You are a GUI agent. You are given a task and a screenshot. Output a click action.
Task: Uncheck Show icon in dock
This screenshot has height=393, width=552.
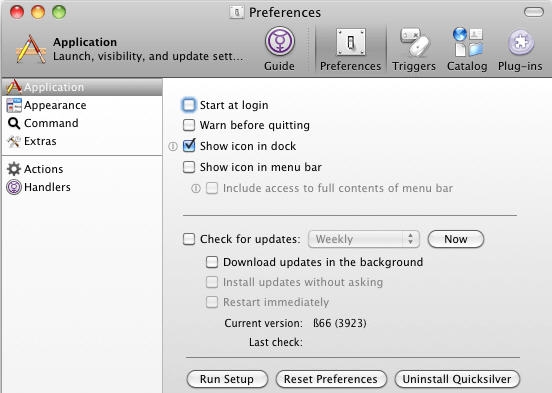pyautogui.click(x=189, y=145)
